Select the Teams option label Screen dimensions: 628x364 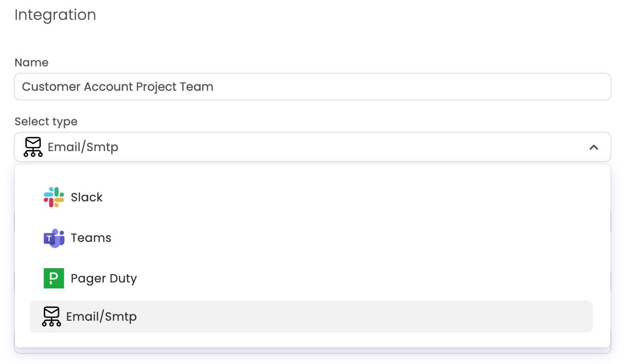tap(91, 238)
